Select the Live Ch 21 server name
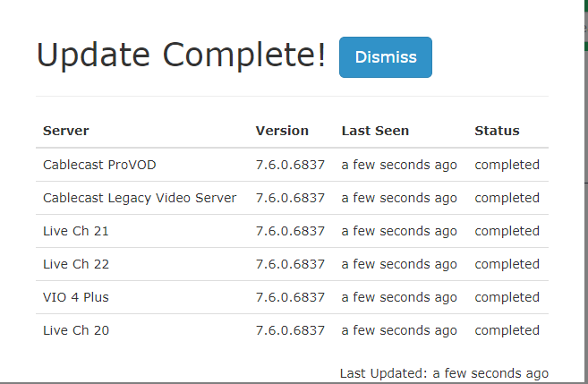Screen dimensions: 588x384 pyautogui.click(x=76, y=231)
